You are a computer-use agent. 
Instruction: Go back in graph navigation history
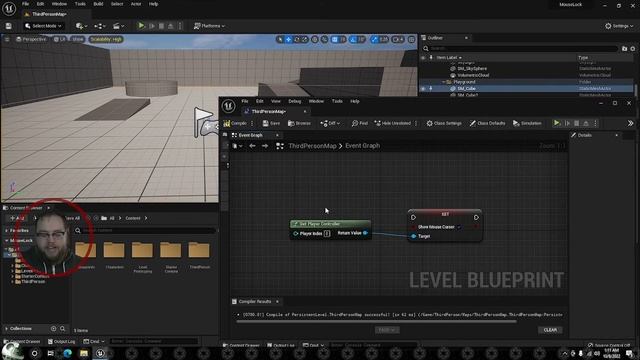click(x=252, y=146)
